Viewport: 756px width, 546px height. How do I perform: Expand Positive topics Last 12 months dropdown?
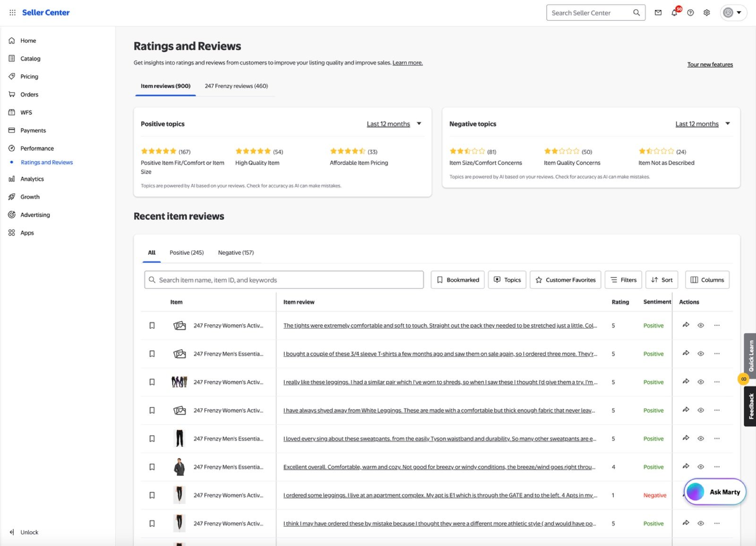tap(394, 124)
